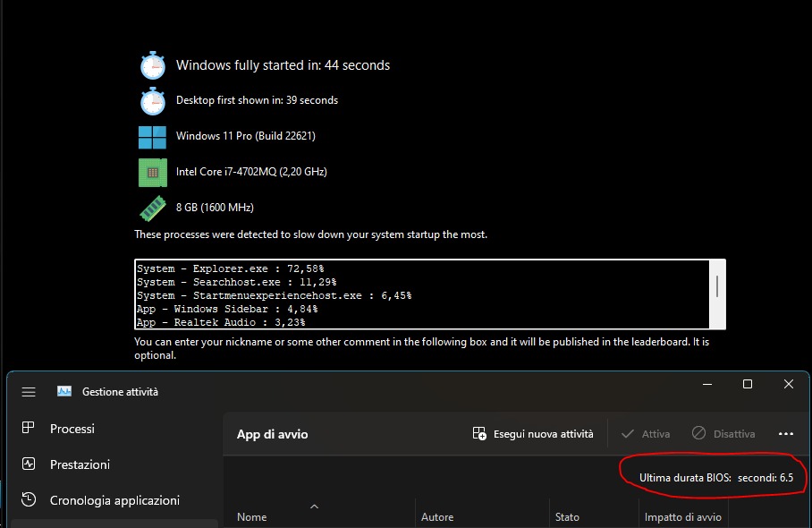Click 'Intel Core i7-4702MQ (2,20 GHz)' text

pos(251,172)
